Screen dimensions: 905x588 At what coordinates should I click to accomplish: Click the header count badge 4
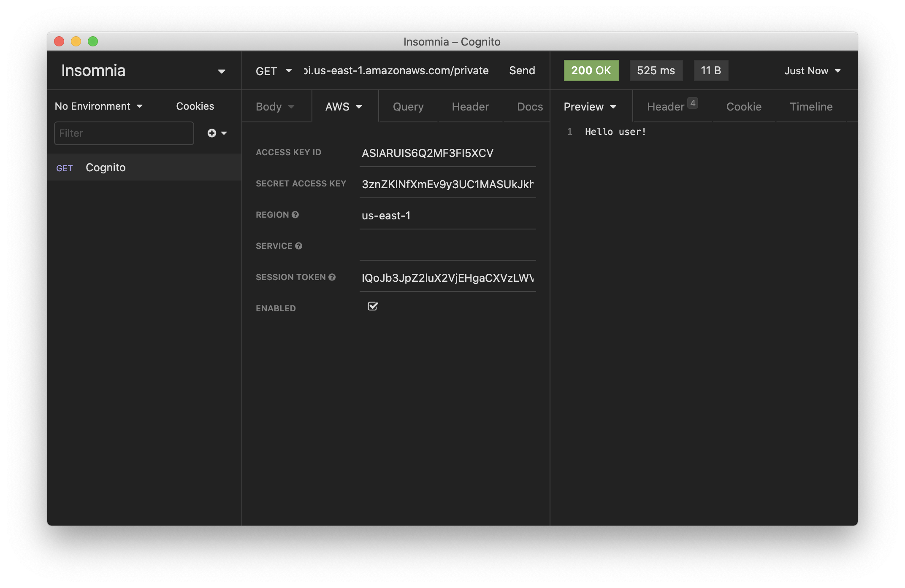(x=692, y=103)
